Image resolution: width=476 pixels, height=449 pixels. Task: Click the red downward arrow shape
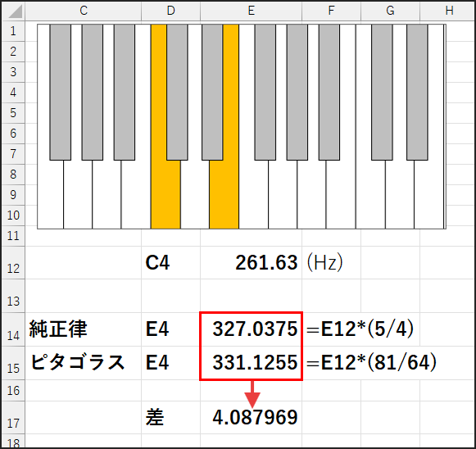[252, 394]
